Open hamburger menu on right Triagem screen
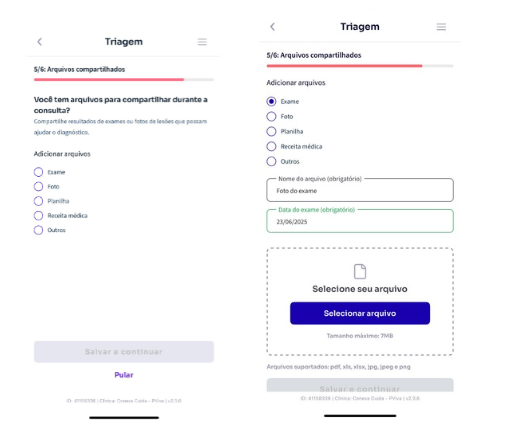This screenshot has width=512, height=438. [441, 27]
